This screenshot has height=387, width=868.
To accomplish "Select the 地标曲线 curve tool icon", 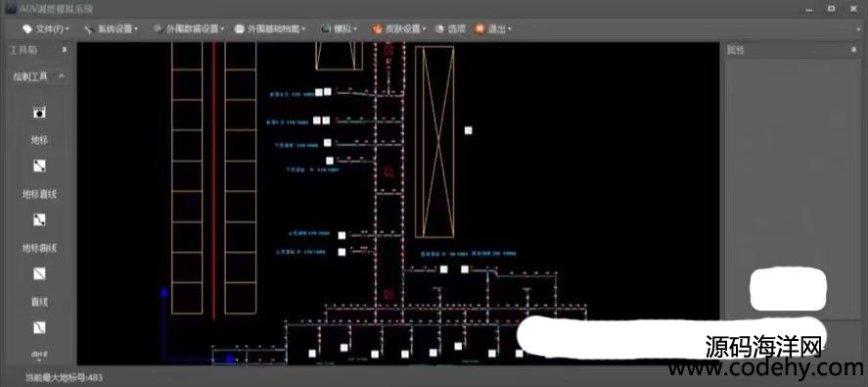I will [x=39, y=219].
